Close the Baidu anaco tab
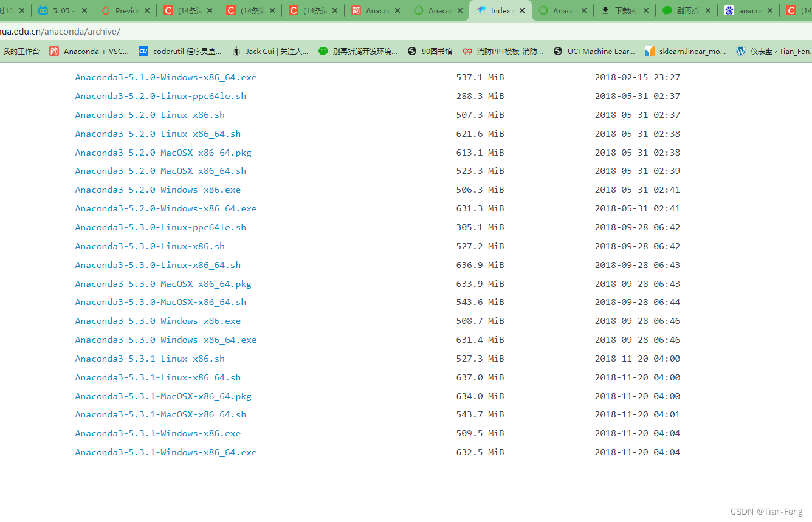Viewport: 812px width, 522px height. pos(770,10)
